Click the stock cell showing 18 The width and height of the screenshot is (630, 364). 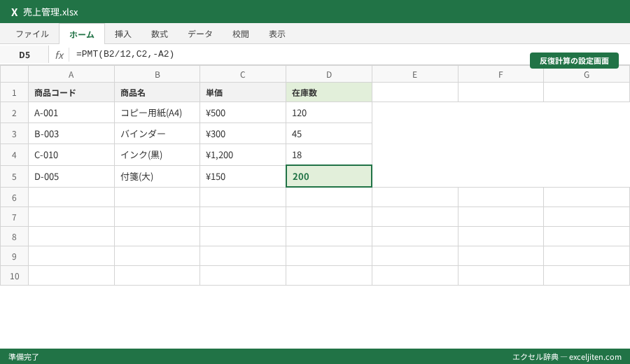pyautogui.click(x=329, y=155)
